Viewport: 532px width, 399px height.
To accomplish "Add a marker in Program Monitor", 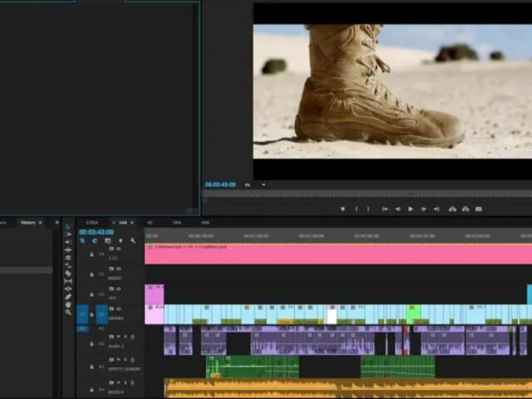I will click(342, 209).
